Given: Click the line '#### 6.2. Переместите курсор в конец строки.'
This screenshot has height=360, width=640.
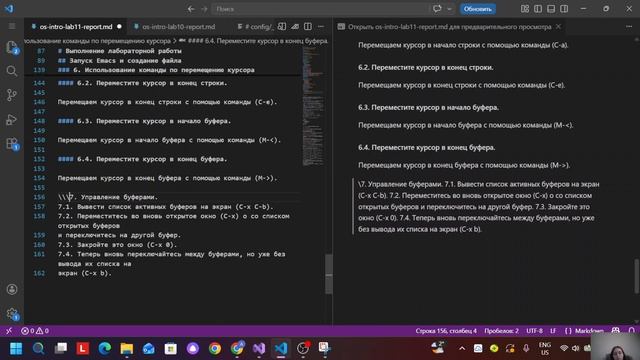Looking at the screenshot, I should tap(142, 83).
